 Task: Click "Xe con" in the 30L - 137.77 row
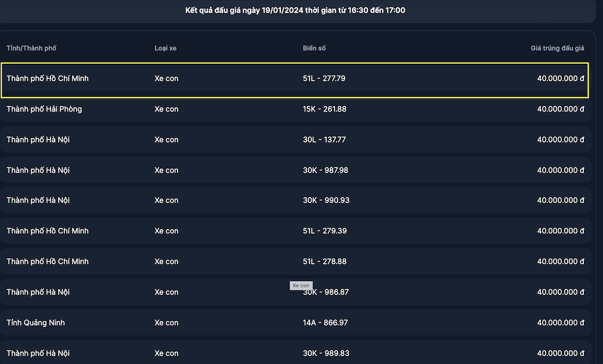pyautogui.click(x=166, y=140)
